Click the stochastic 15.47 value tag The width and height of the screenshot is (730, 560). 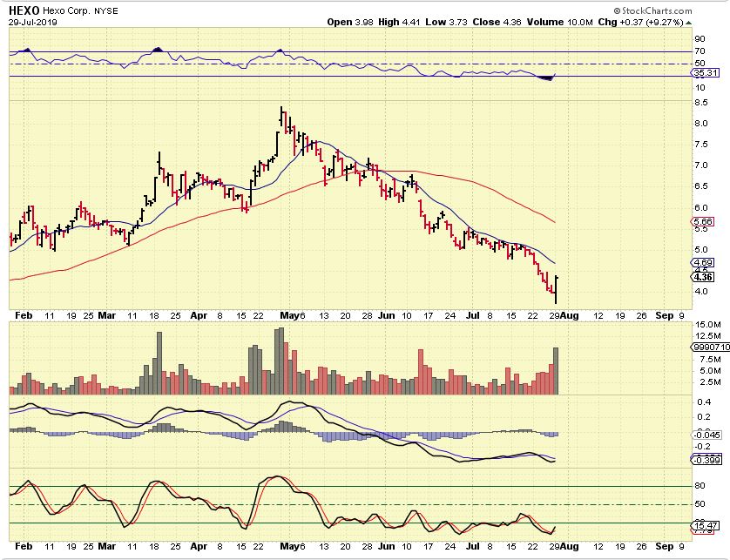(x=704, y=525)
